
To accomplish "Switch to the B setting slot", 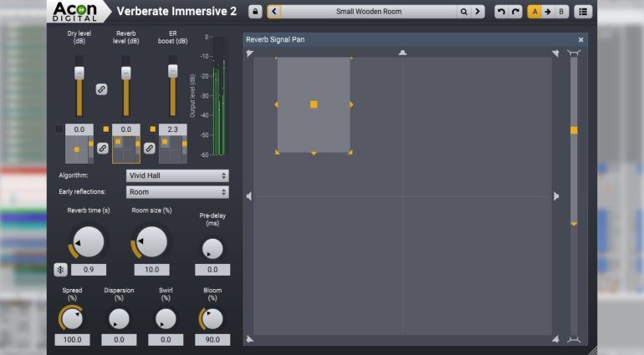I will pyautogui.click(x=561, y=12).
